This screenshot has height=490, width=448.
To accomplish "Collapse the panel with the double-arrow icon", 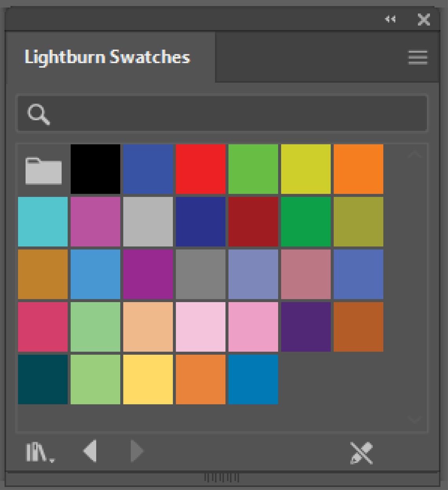I will pyautogui.click(x=390, y=18).
